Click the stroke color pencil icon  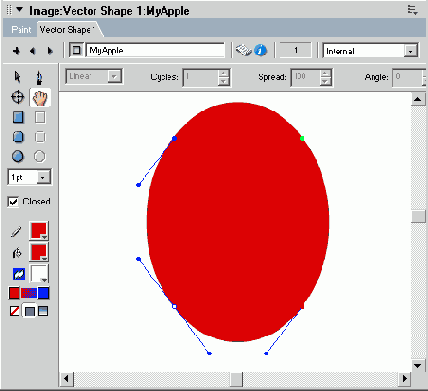click(16, 232)
